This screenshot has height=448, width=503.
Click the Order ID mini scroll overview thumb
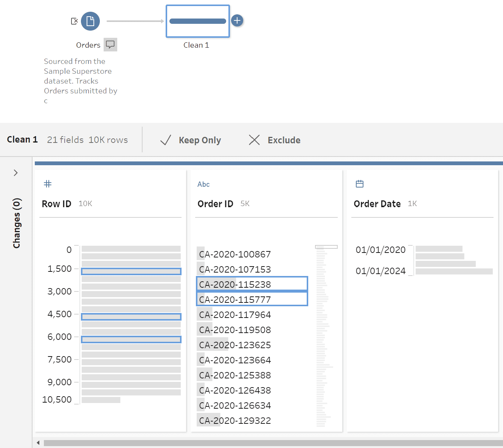point(326,247)
